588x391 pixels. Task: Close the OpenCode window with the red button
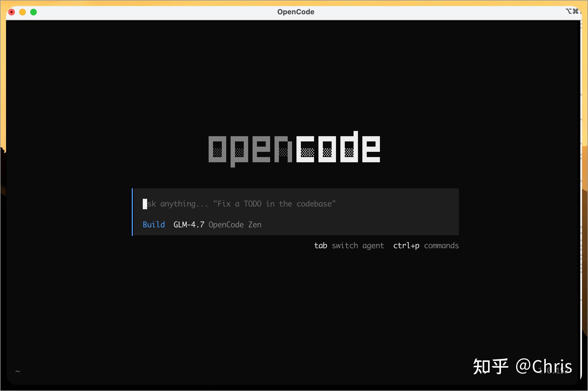[12, 12]
